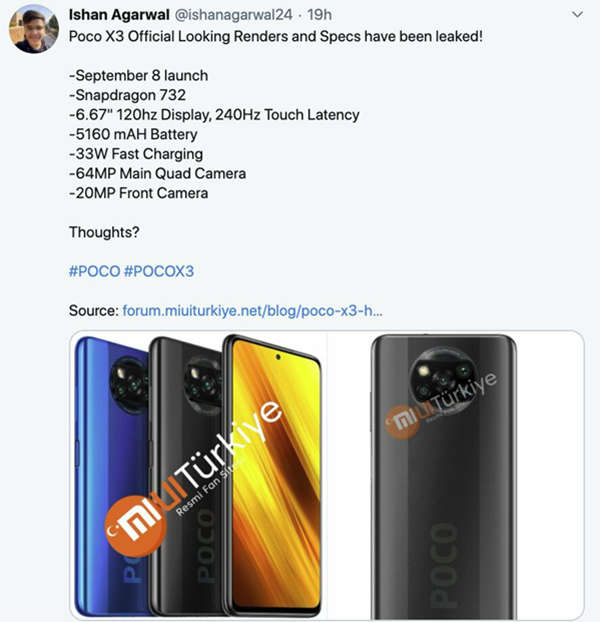Click the punch-hole front camera on yellow screen

coord(278,357)
